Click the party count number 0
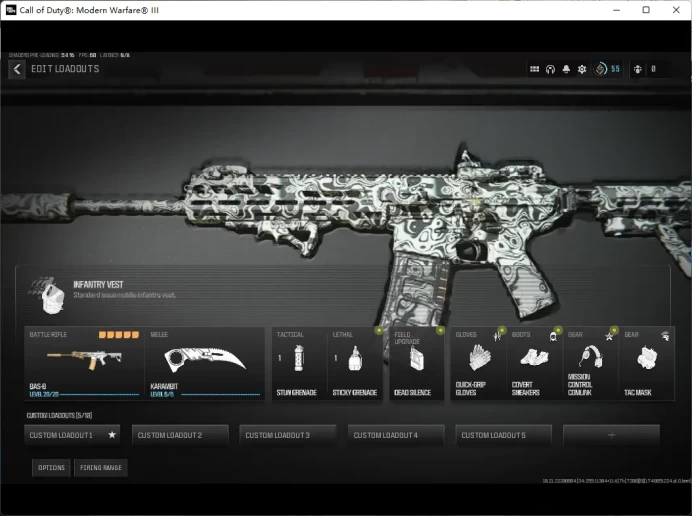 click(653, 69)
